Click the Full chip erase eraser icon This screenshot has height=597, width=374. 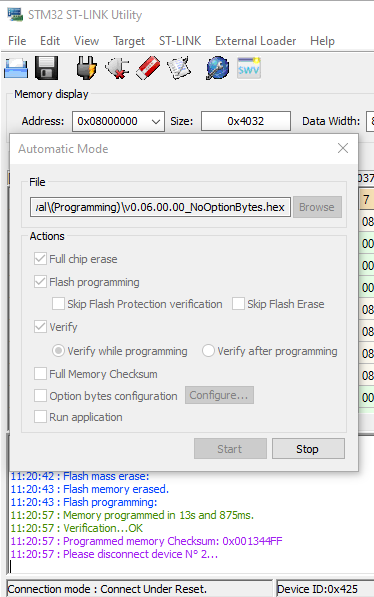148,68
